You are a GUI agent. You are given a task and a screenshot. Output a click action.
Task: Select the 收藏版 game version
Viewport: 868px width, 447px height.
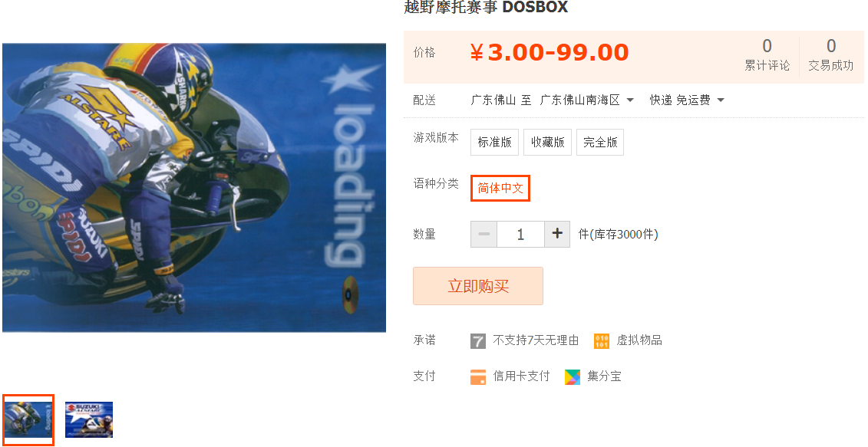(547, 142)
